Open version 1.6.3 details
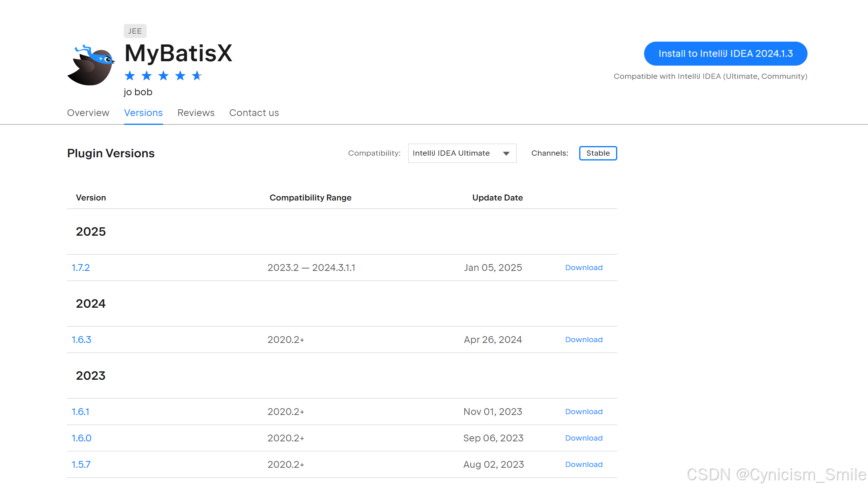Viewport: 868px width, 489px height. [x=81, y=340]
